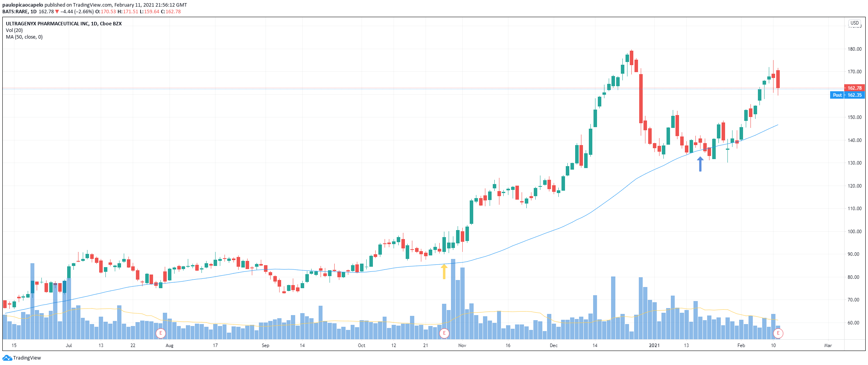Click the 150.00 price axis label
Viewport: 868px width, 365px height.
(854, 117)
